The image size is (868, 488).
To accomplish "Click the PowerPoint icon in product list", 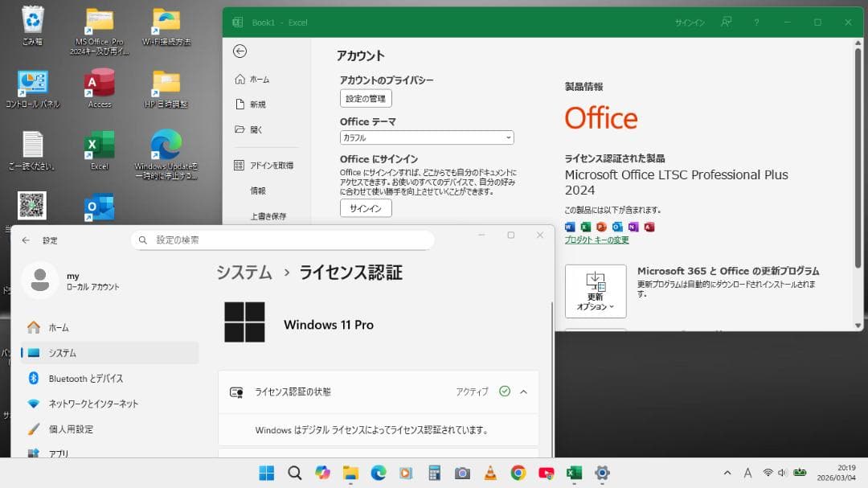I will 602,227.
